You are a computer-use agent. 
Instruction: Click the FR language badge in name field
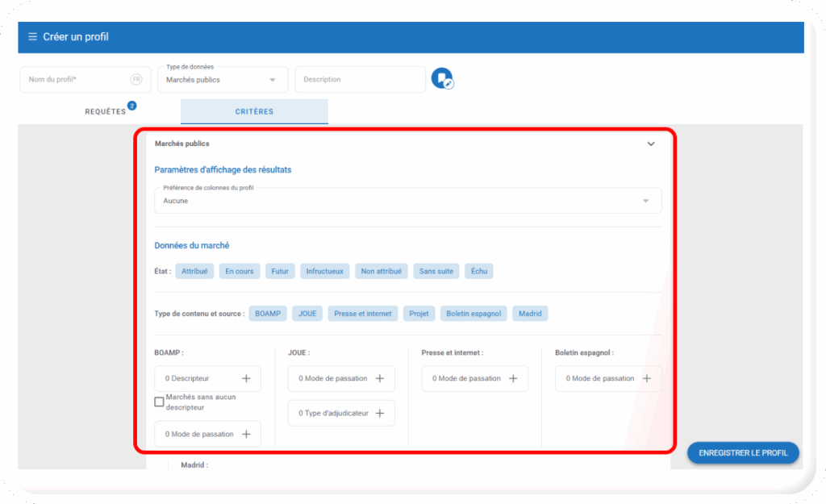click(136, 80)
